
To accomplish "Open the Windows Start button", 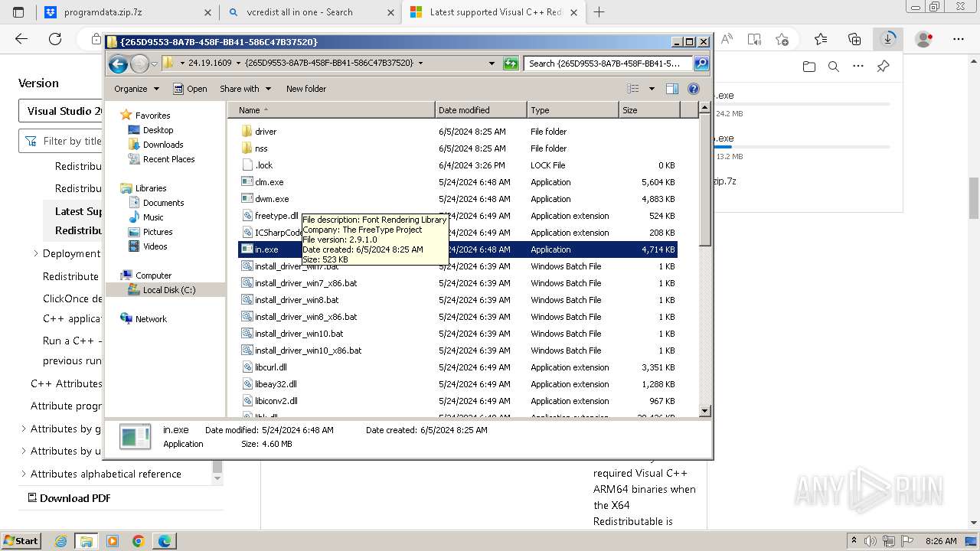I will point(21,540).
